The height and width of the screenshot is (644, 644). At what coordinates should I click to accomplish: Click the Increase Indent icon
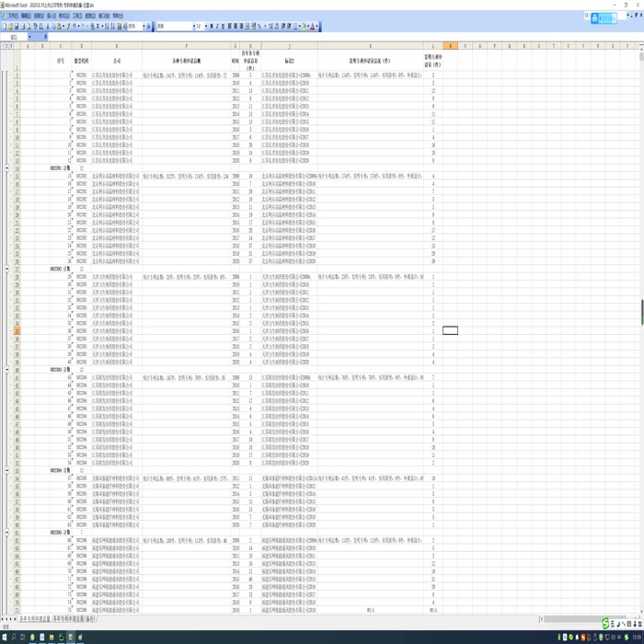point(289,27)
